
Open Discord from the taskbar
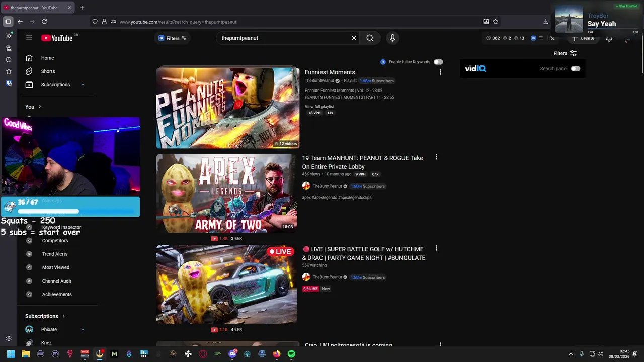[232, 354]
